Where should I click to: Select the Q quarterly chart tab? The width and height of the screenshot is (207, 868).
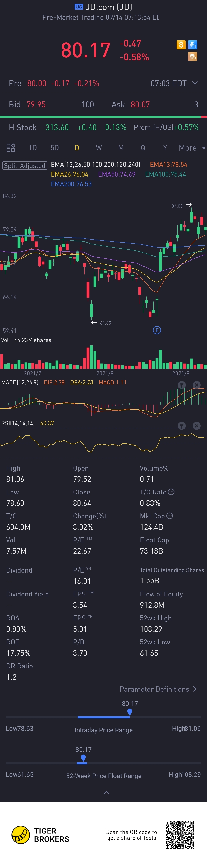pos(143,148)
